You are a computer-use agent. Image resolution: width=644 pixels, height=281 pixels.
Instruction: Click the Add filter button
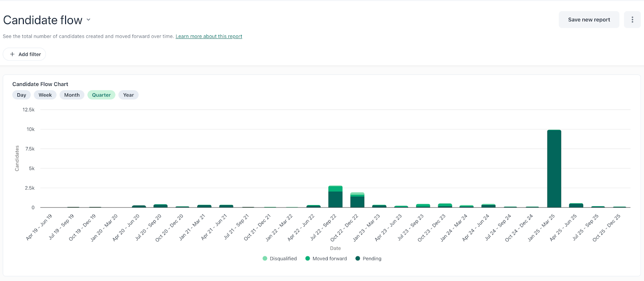[x=25, y=54]
